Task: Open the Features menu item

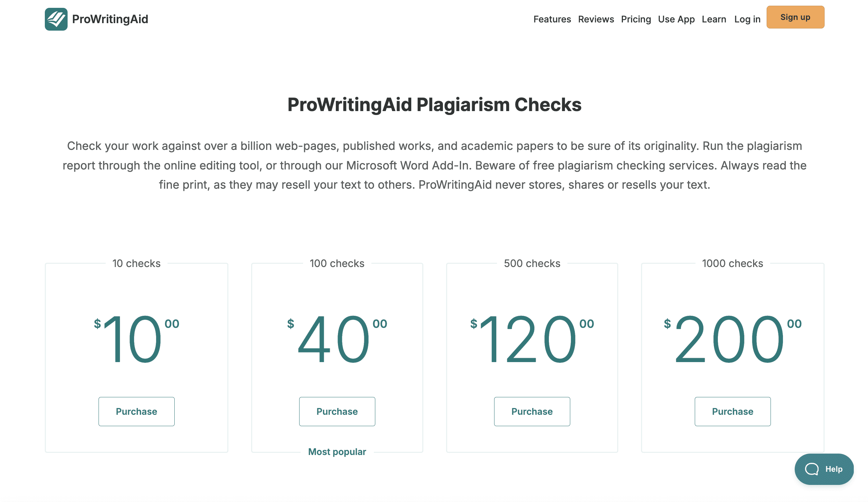Action: [552, 19]
